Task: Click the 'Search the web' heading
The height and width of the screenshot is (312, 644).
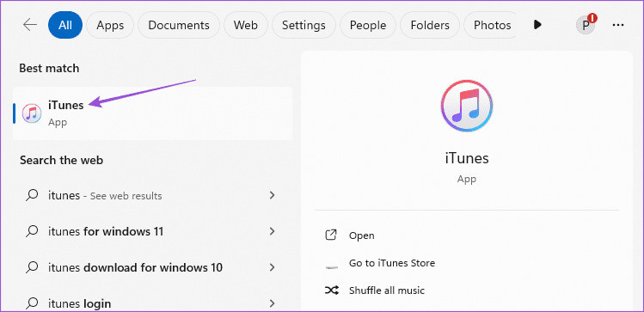Action: [61, 160]
